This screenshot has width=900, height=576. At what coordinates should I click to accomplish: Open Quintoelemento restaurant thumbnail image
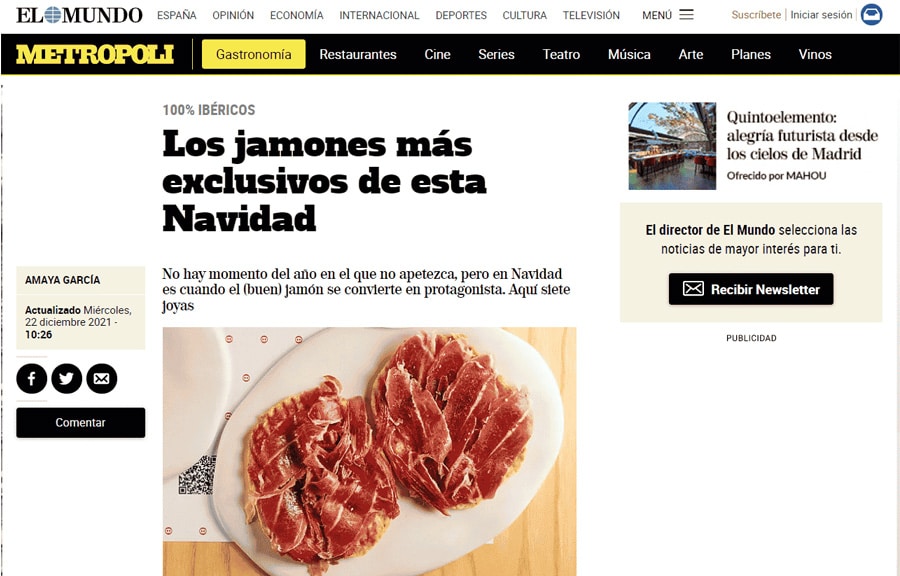(672, 146)
